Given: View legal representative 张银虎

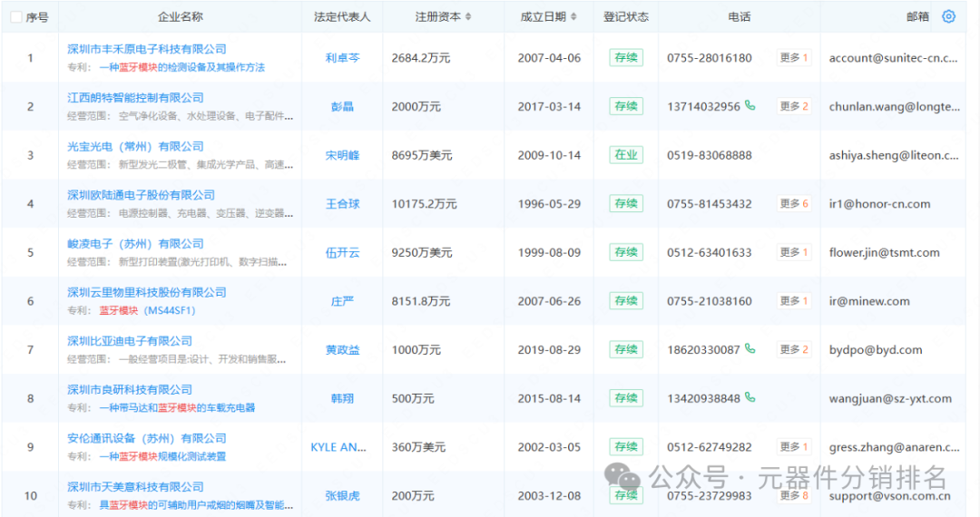Looking at the screenshot, I should point(342,496).
